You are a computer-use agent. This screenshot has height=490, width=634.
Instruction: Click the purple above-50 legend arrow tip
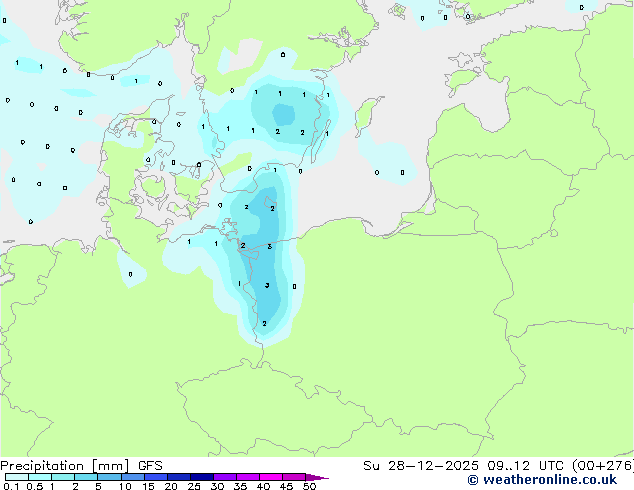317,477
